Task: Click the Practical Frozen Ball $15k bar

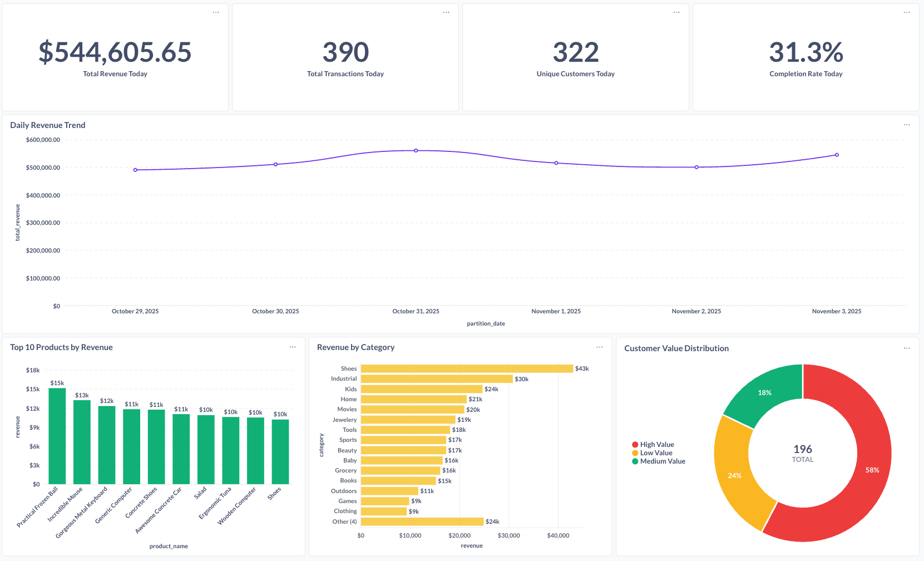Action: 57,436
